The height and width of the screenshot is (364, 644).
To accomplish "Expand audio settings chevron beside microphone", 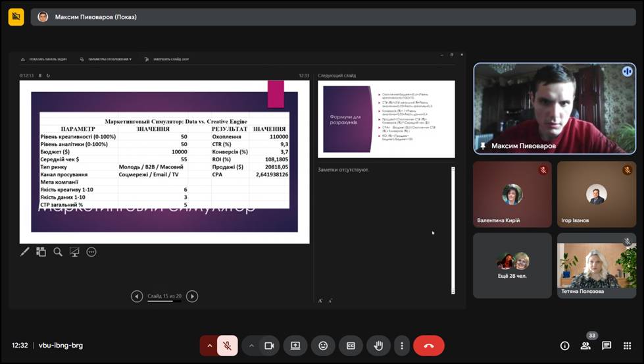I will pyautogui.click(x=210, y=346).
